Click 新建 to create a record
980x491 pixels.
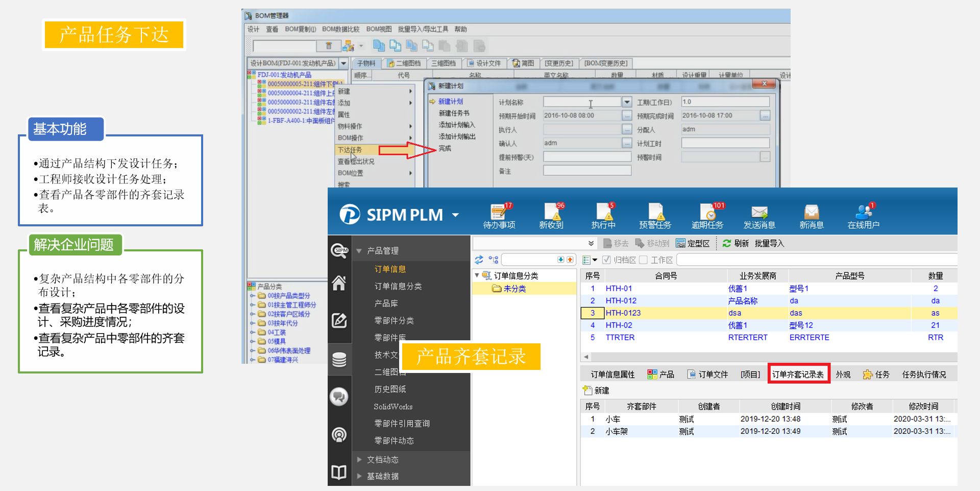click(x=596, y=391)
